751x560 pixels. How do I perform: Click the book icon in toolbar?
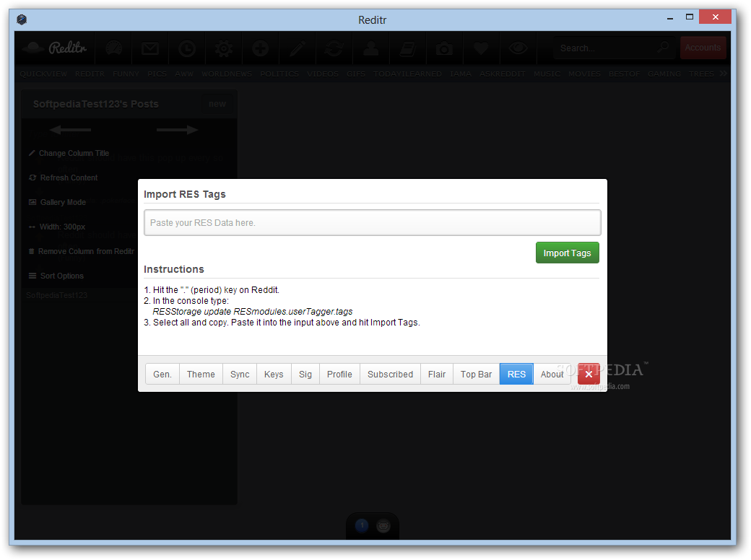click(407, 48)
